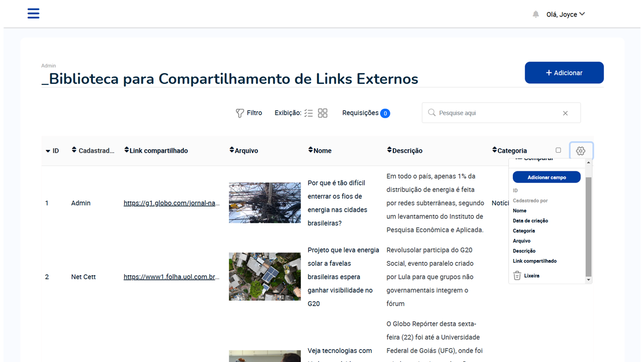Tick the select-all checkbox in header
The image size is (644, 362).
click(x=558, y=150)
